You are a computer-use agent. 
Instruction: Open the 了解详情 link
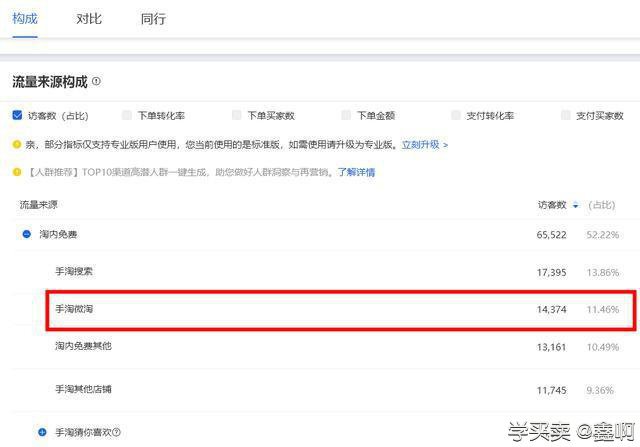(356, 172)
